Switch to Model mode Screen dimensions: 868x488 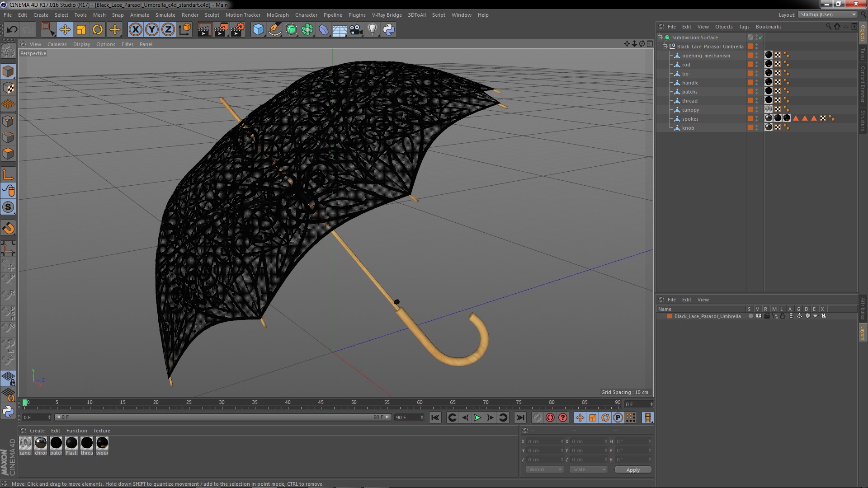pos(8,72)
